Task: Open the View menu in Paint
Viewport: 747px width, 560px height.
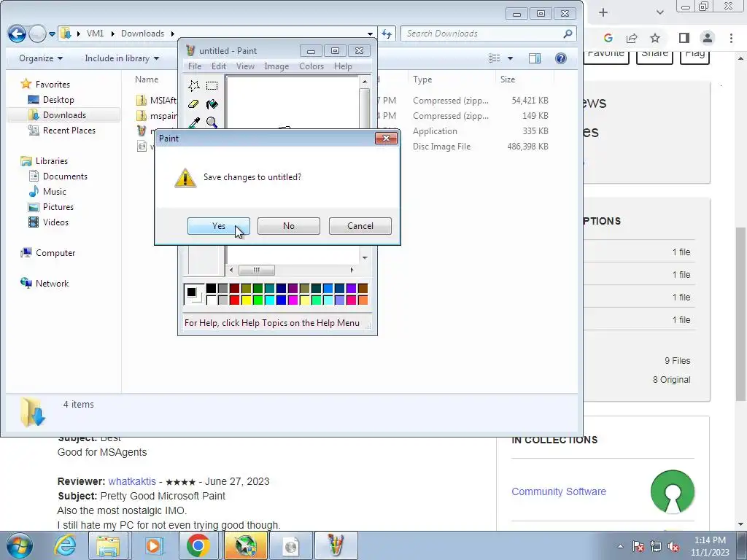Action: coord(245,66)
